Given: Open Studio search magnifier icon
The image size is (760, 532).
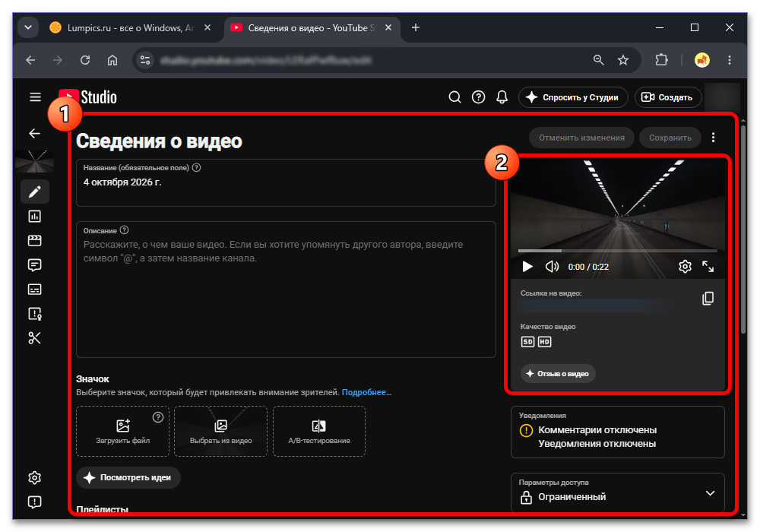Looking at the screenshot, I should pos(454,97).
